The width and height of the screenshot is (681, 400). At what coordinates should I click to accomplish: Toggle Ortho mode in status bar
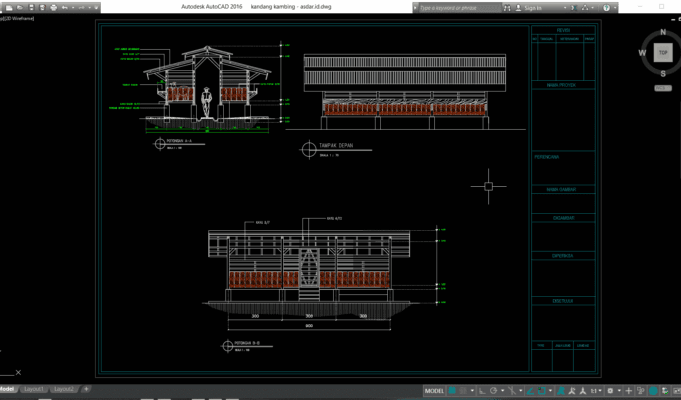pyautogui.click(x=483, y=391)
